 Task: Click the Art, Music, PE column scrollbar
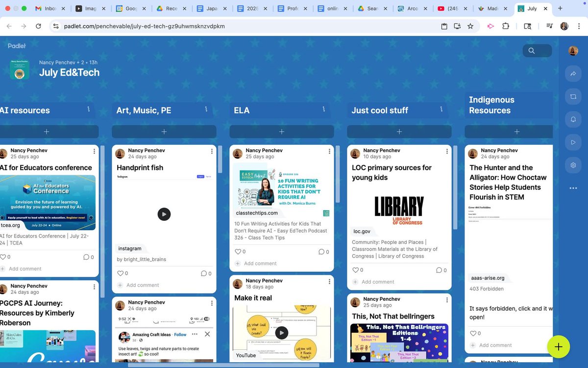[x=220, y=159]
